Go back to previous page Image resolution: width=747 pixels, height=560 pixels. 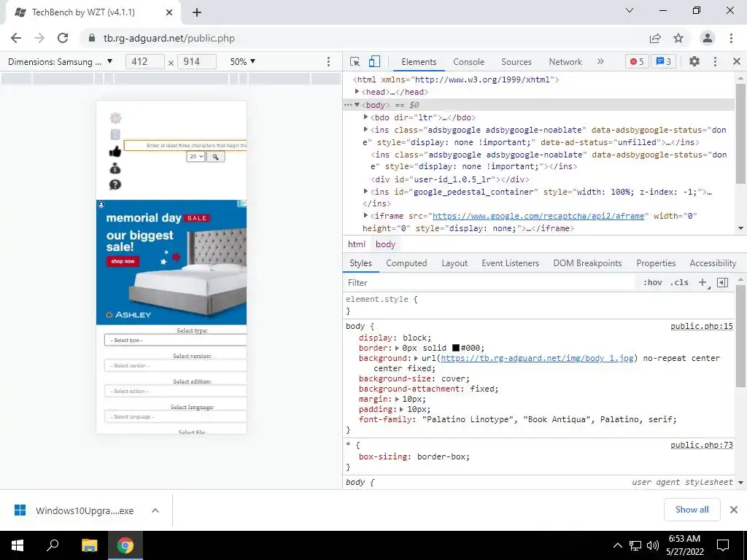(16, 38)
